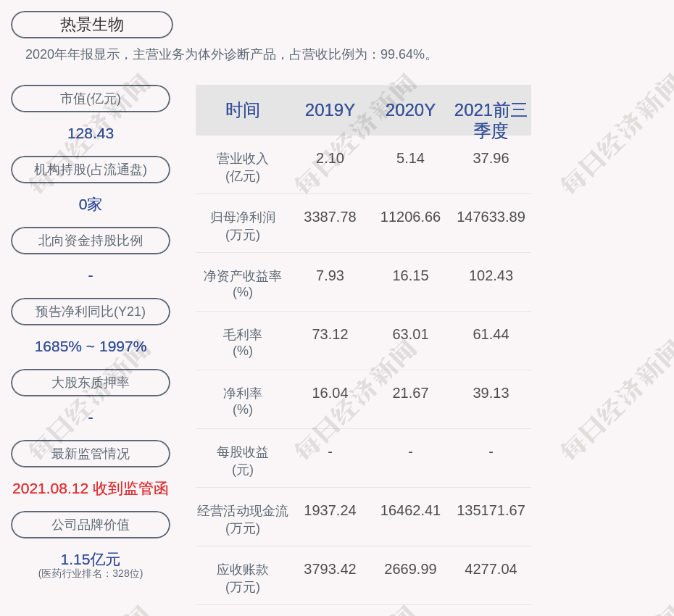This screenshot has width=674, height=616.
Task: Click the revenue value 37.96
Action: 491,158
